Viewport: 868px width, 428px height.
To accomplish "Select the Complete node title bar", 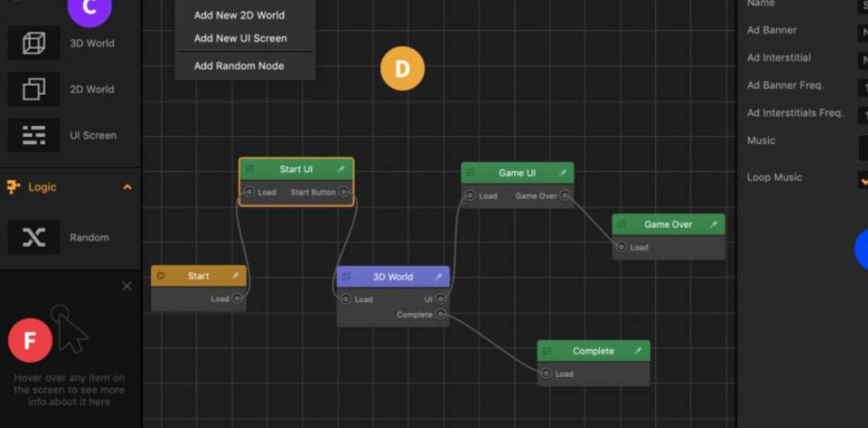I will (x=593, y=351).
